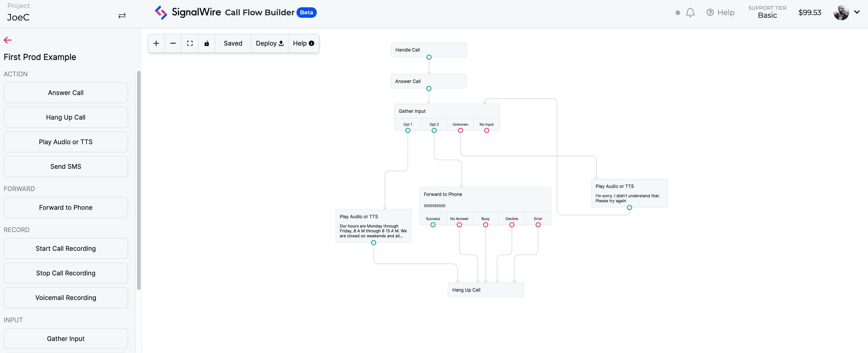868x353 pixels.
Task: Zoom in with the plus icon
Action: pos(156,43)
